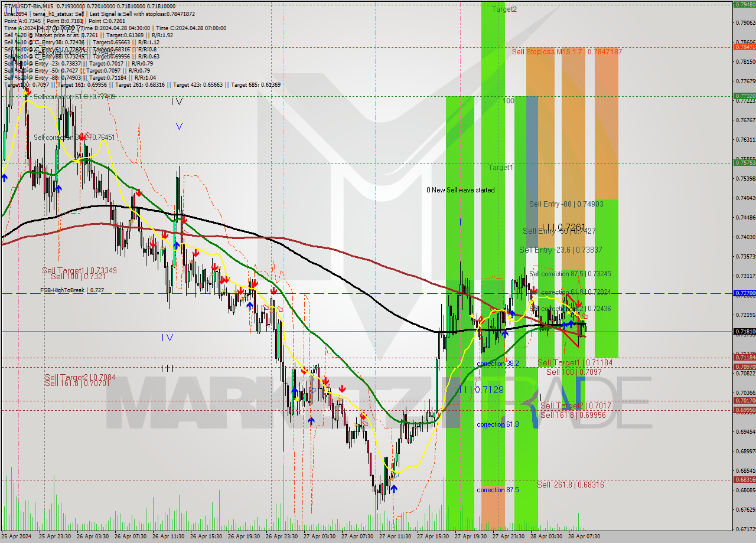Click the blue 'correction 87.5' label

click(497, 490)
